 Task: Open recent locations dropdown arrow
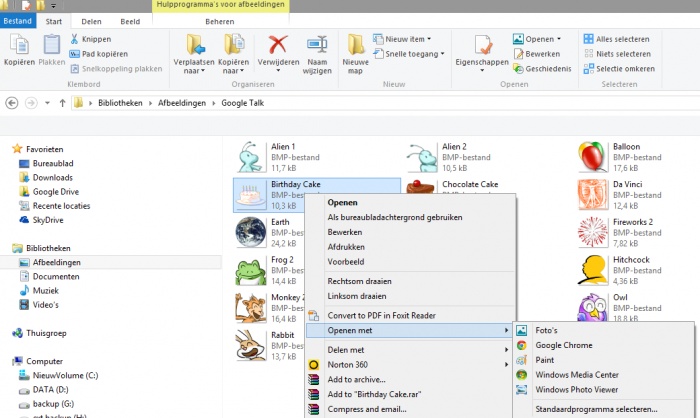[47, 103]
